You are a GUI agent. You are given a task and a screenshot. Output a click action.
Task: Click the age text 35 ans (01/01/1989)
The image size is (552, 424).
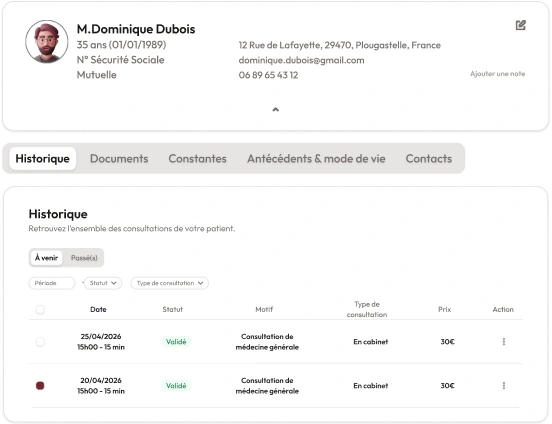(121, 45)
